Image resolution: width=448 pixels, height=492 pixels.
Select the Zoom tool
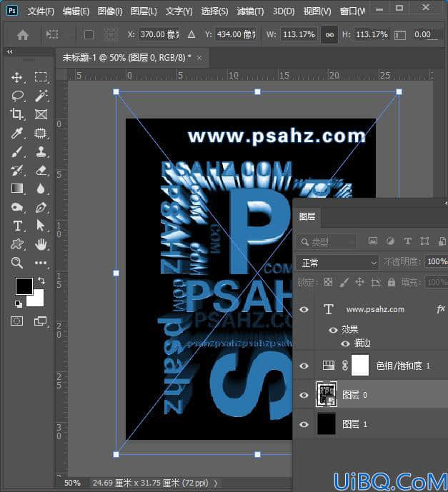[17, 263]
